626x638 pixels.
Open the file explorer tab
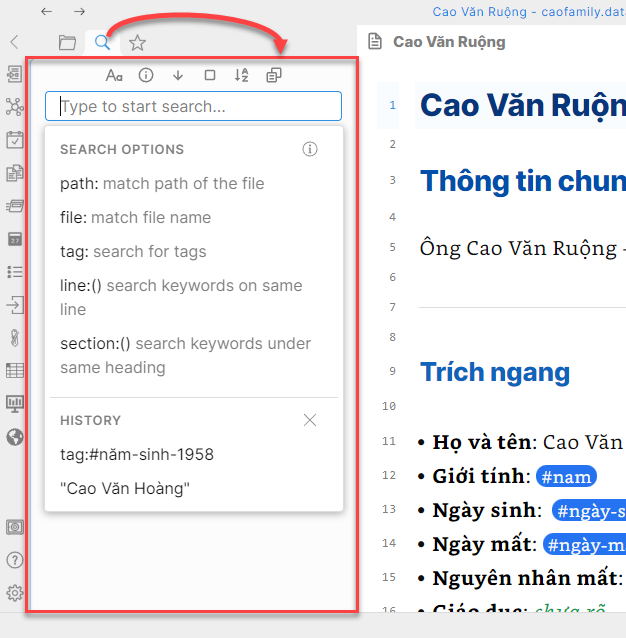point(67,42)
